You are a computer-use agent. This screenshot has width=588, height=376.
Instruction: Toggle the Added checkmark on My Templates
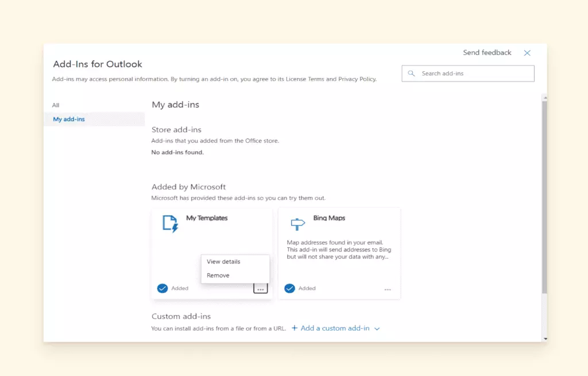163,288
